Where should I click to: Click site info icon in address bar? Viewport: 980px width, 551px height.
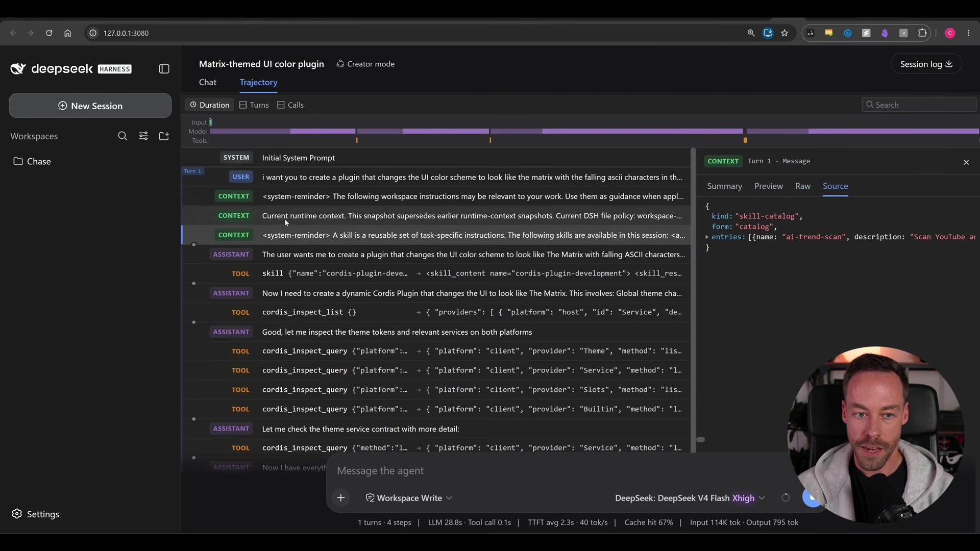click(93, 33)
